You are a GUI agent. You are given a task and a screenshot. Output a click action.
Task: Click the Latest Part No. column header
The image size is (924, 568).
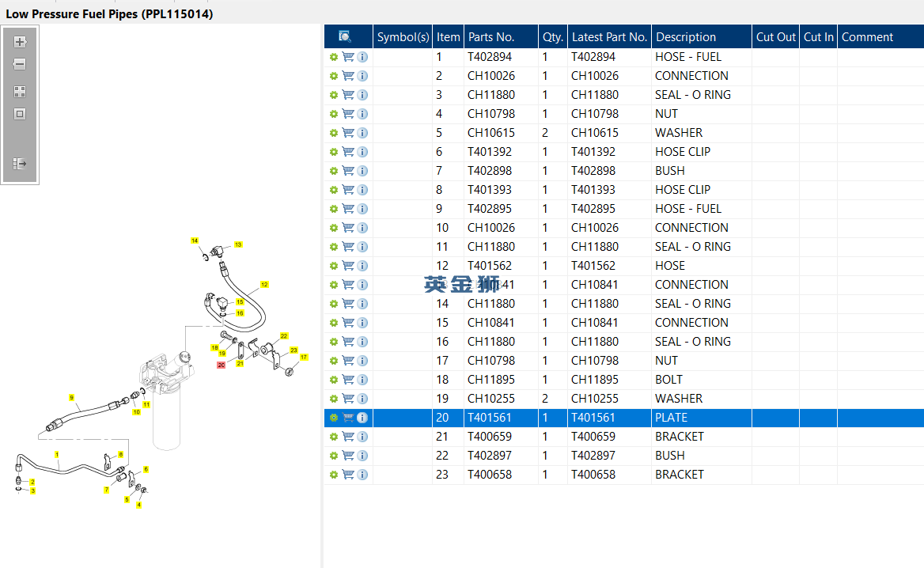609,36
